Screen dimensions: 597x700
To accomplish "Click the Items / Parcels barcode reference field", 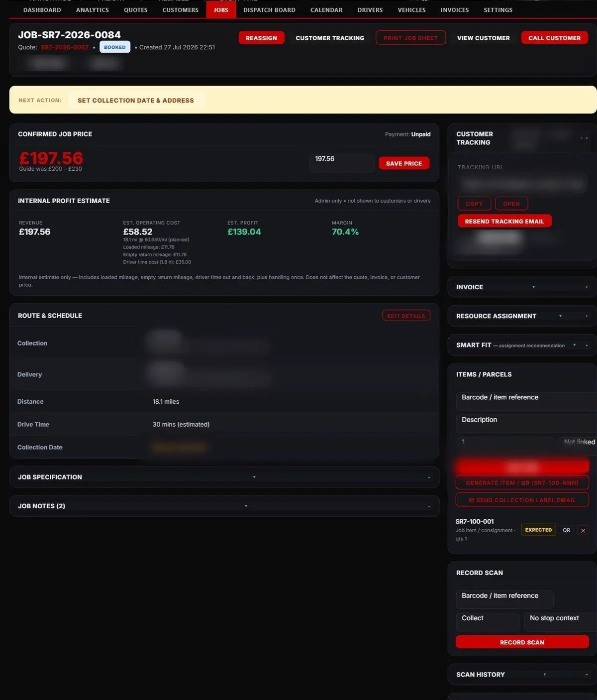I will click(526, 400).
